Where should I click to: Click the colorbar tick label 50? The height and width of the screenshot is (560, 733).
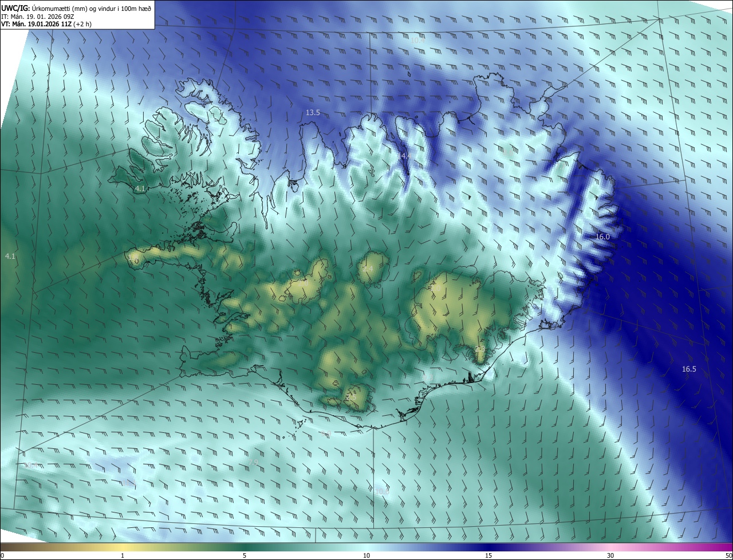point(728,555)
